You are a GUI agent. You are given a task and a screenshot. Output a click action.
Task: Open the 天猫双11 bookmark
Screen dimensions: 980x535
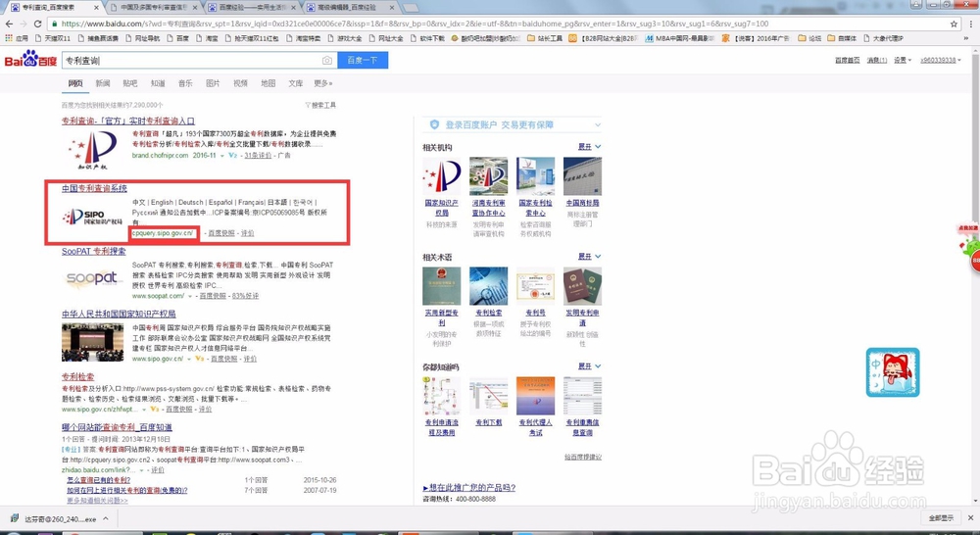click(53, 38)
